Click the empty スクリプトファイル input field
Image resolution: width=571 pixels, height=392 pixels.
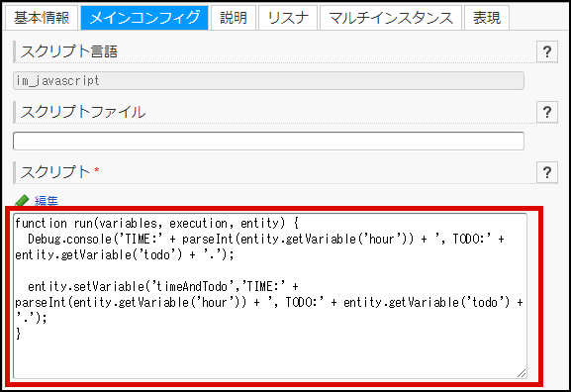[x=268, y=141]
